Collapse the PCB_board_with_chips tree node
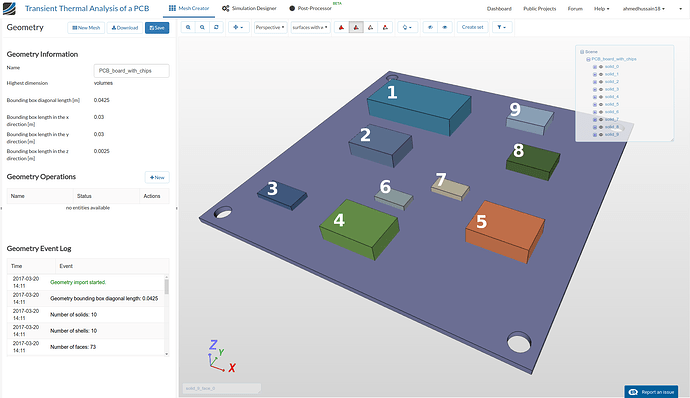Image resolution: width=690 pixels, height=398 pixels. 588,59
